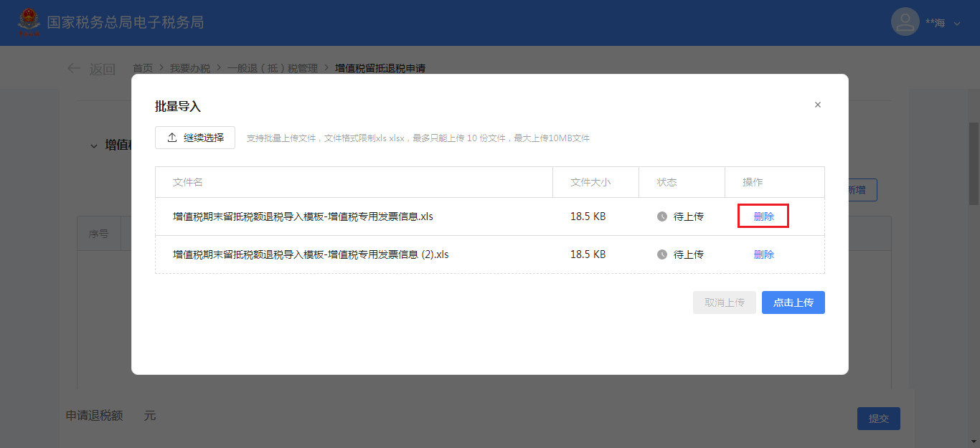The width and height of the screenshot is (980, 448).
Task: Click the 文件名 column header
Action: coord(188,182)
